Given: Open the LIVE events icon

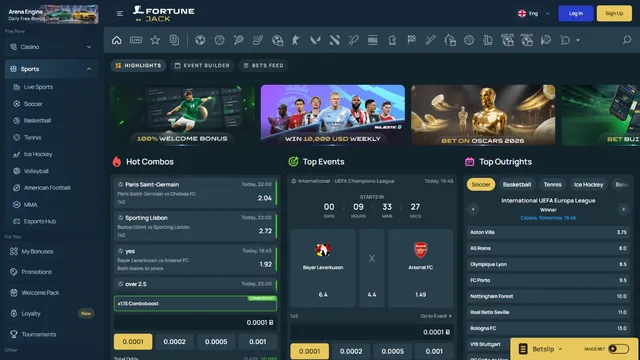Looking at the screenshot, I should click(136, 40).
